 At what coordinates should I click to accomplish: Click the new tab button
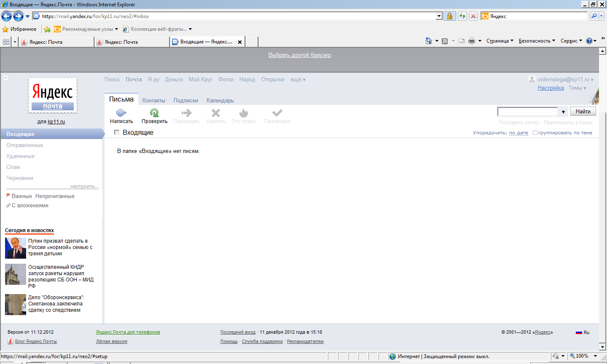coord(251,42)
